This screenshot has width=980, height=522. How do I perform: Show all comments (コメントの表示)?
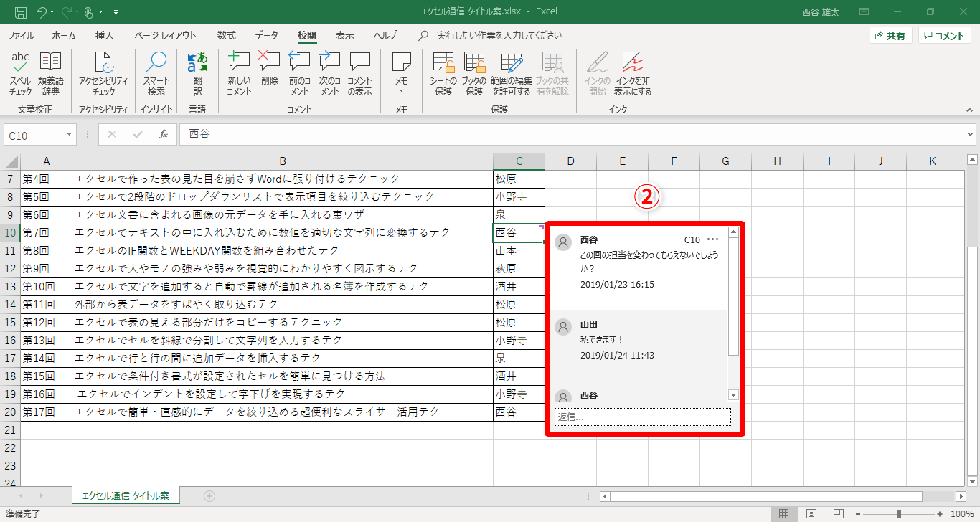[x=359, y=74]
